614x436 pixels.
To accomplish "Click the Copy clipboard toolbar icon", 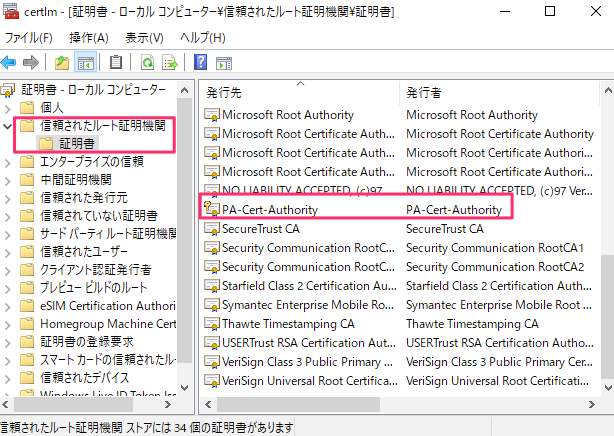I will [116, 62].
